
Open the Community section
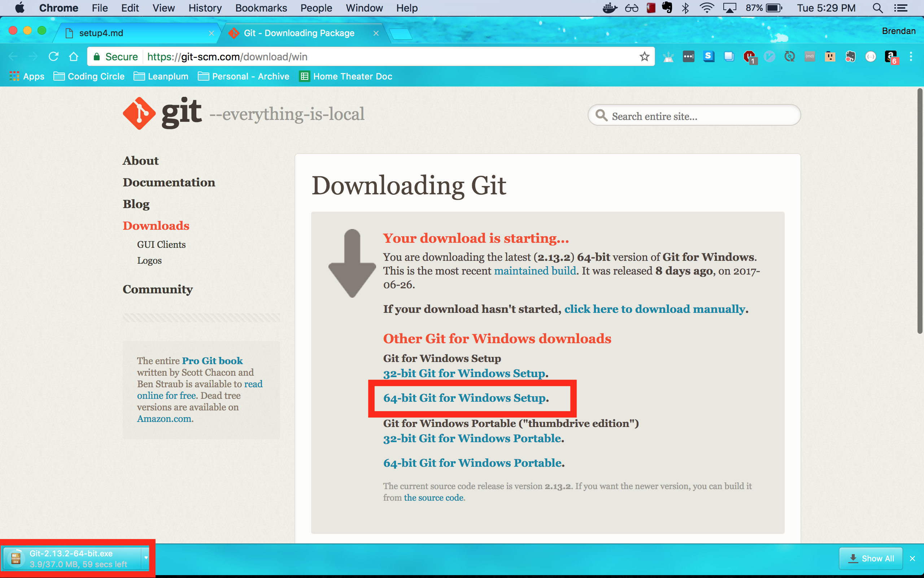coord(158,289)
